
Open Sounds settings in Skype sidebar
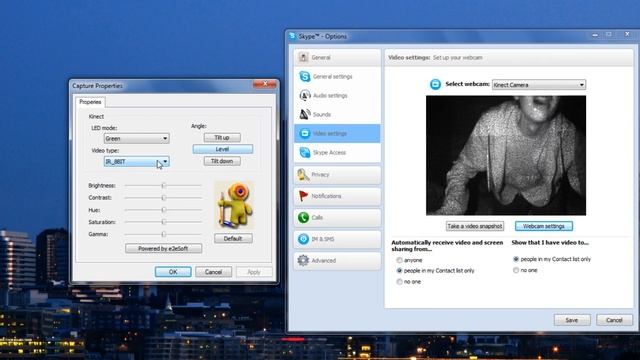pos(337,114)
